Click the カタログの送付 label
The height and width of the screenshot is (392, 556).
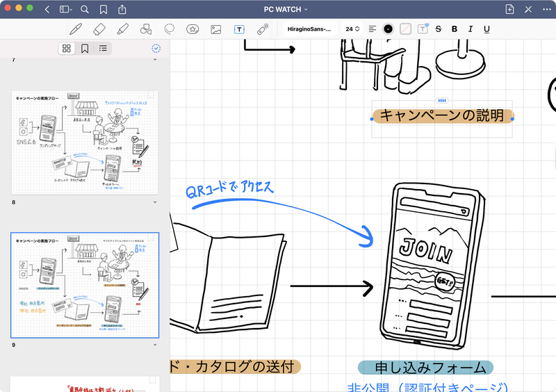pos(236,367)
